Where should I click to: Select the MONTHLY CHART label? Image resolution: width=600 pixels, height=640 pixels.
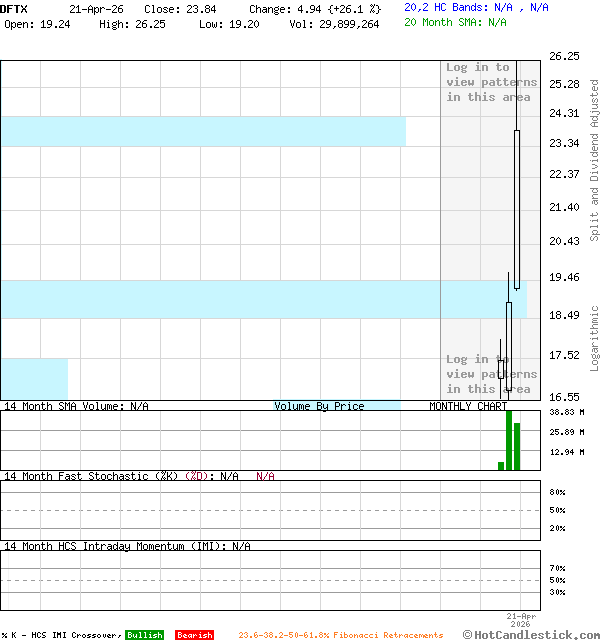pos(467,406)
